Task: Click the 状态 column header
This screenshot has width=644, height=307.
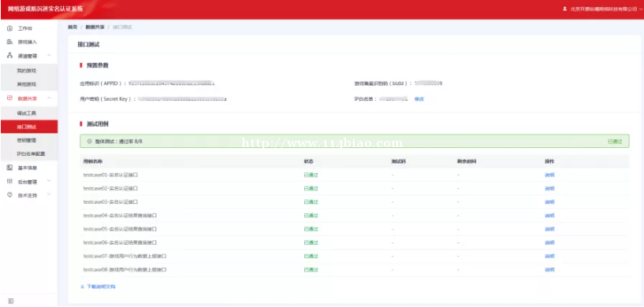Action: pos(308,161)
